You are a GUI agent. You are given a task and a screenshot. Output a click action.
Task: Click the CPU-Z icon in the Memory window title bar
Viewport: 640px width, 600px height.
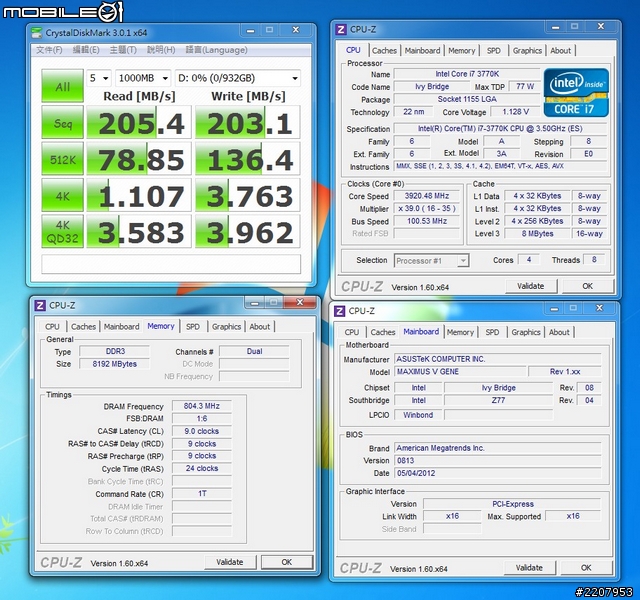(40, 305)
